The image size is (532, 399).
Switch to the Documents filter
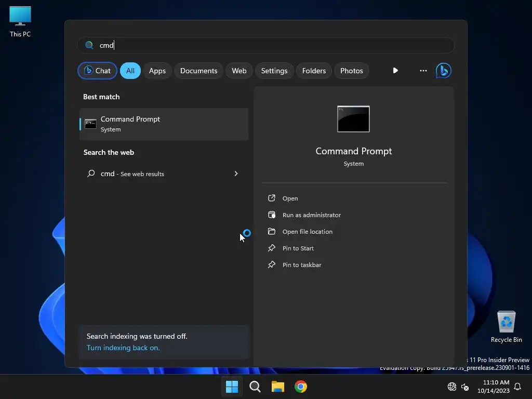(198, 71)
